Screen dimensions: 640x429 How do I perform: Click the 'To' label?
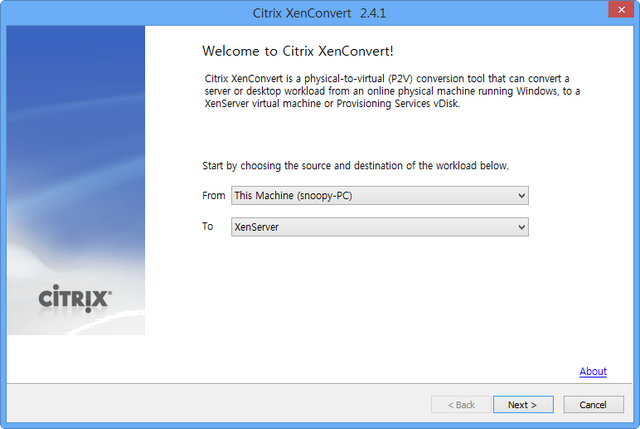207,226
